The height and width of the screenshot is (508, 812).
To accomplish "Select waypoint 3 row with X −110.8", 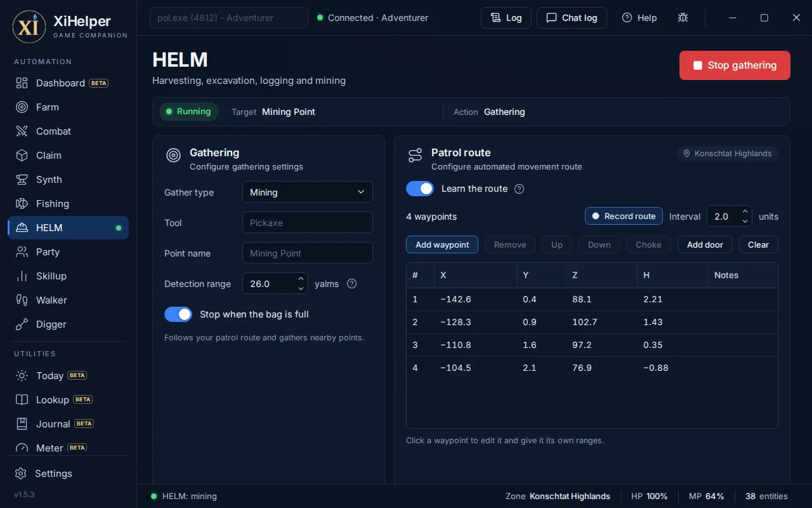I will (x=592, y=345).
